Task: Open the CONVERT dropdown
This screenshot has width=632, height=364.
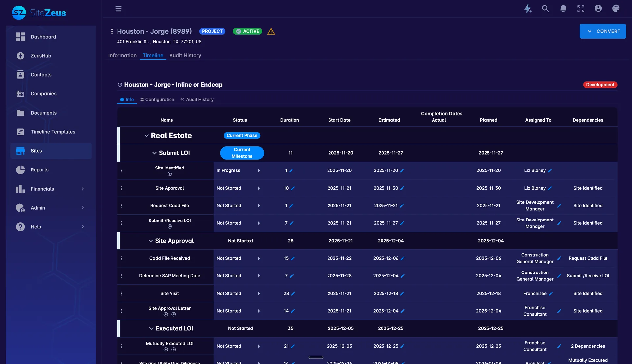Action: point(603,31)
